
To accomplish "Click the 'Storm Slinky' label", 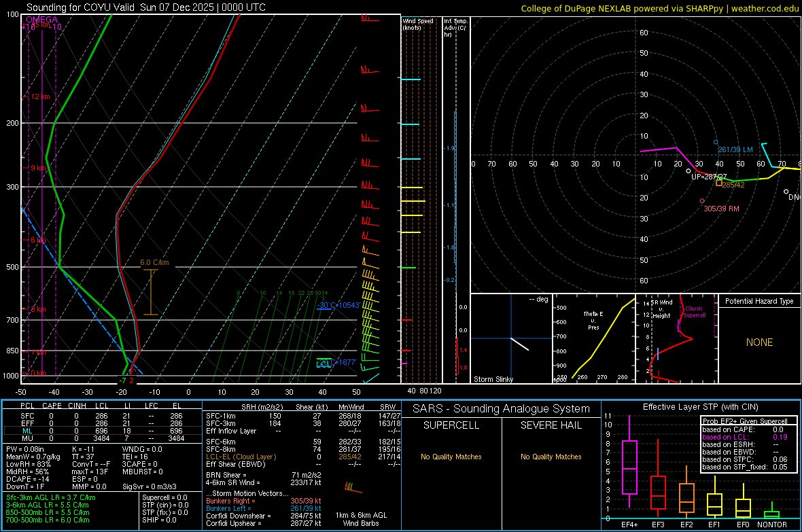I will click(x=493, y=379).
